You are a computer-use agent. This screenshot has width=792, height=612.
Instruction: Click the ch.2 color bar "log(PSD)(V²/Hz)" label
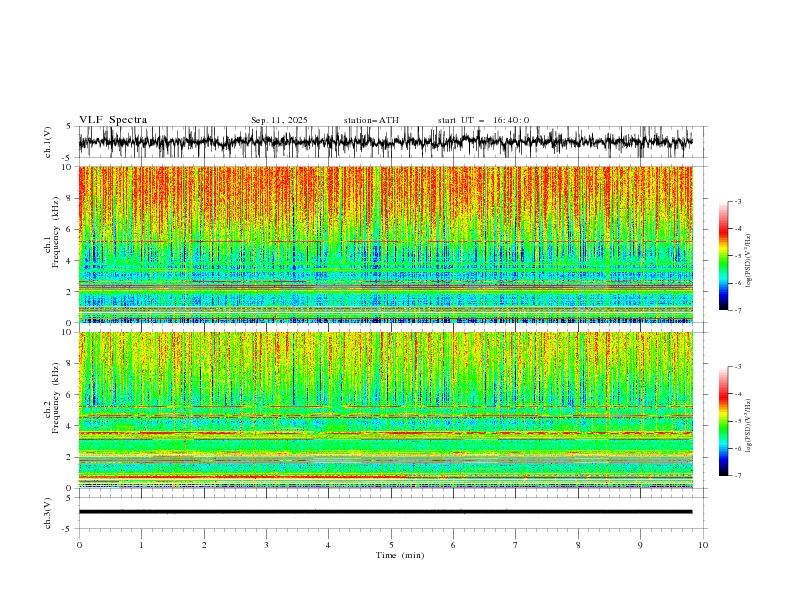tap(749, 426)
